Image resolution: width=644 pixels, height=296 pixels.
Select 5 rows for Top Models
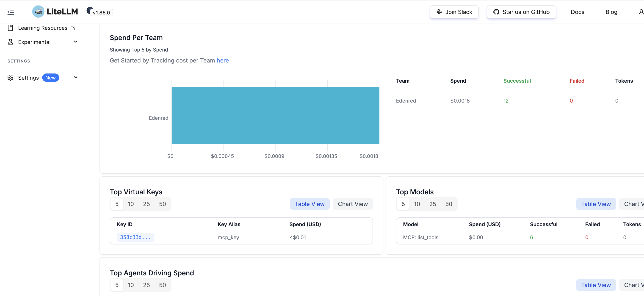pyautogui.click(x=403, y=204)
